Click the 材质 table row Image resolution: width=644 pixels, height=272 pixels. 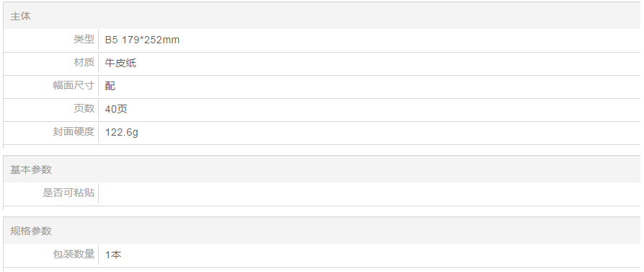pos(322,63)
